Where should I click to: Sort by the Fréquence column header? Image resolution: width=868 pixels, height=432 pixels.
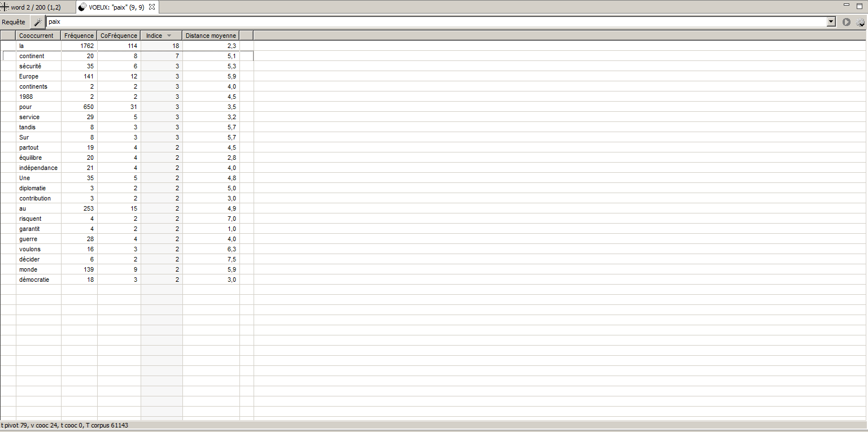coord(79,36)
